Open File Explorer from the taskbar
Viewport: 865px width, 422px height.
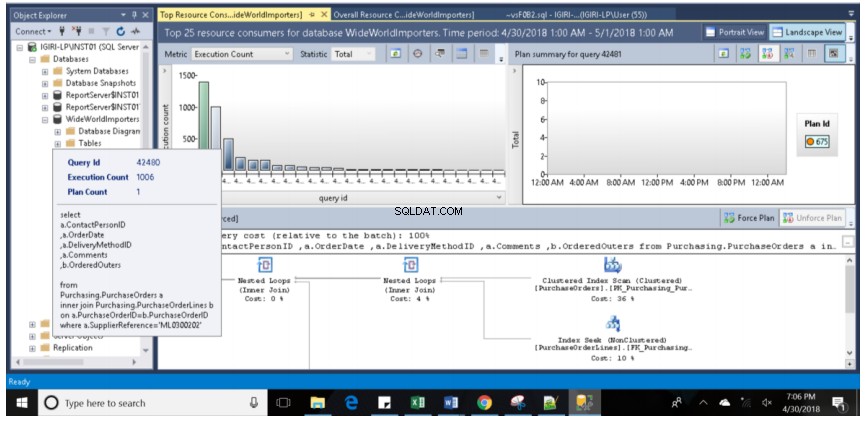point(317,403)
